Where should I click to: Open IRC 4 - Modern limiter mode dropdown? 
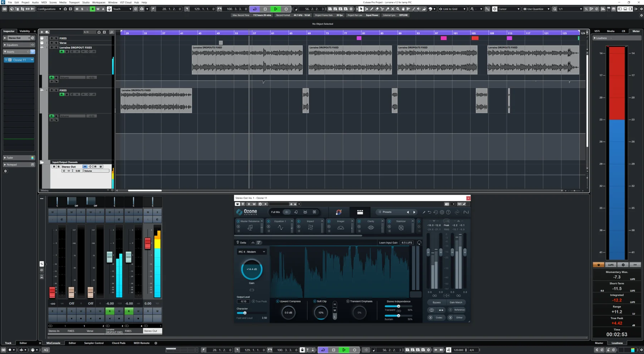click(252, 252)
